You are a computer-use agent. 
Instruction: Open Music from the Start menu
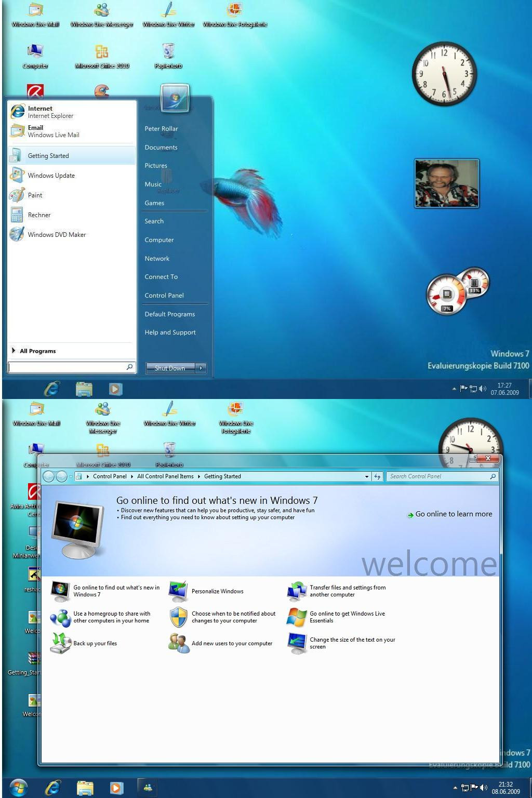click(x=153, y=184)
